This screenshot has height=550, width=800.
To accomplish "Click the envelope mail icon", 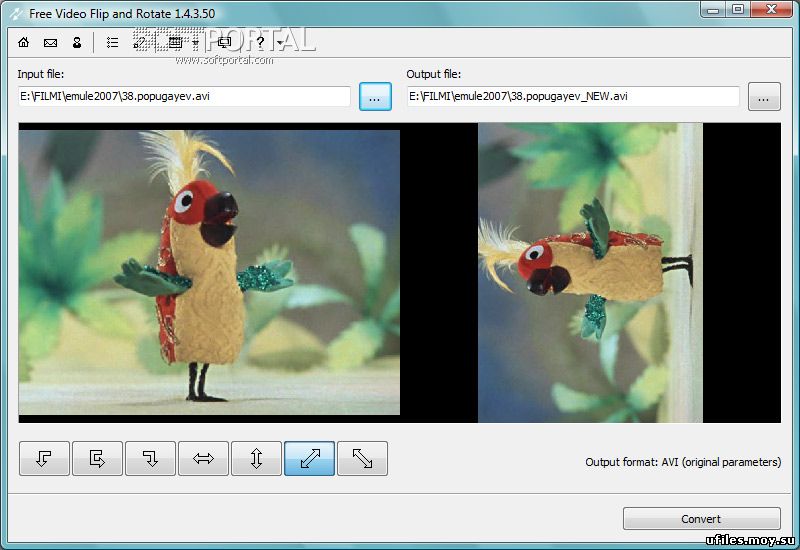I will [50, 43].
